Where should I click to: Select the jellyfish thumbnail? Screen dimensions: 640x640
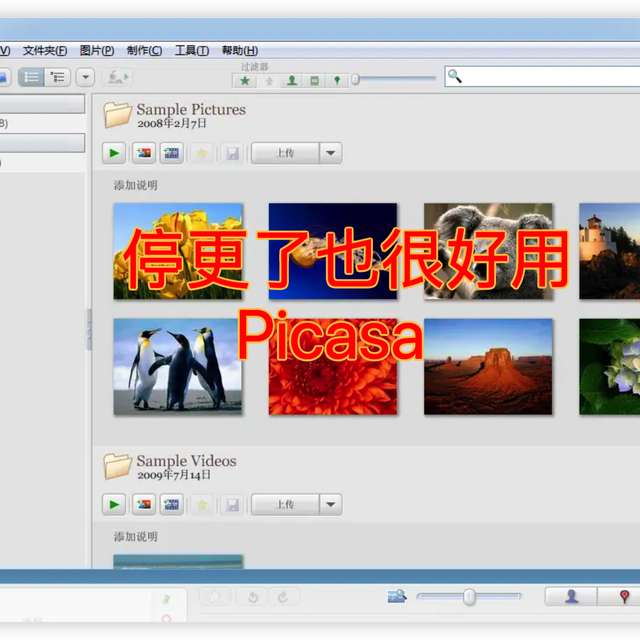pyautogui.click(x=333, y=251)
